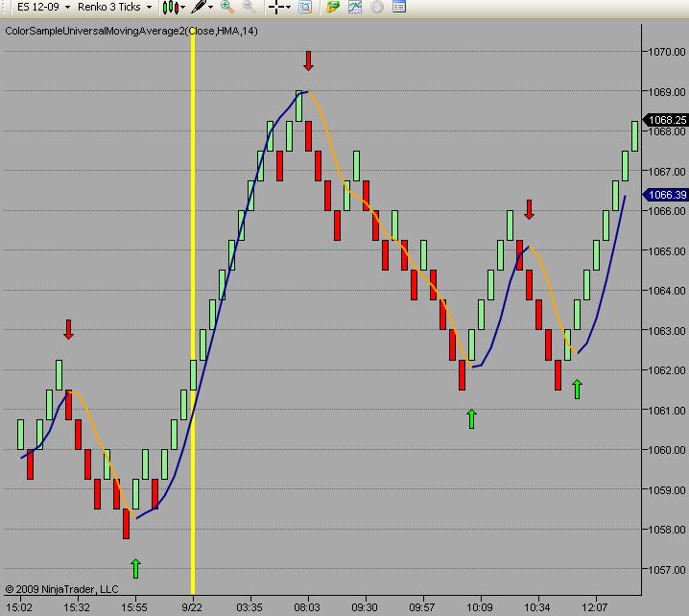Select the green up arrow above 10:09
Viewport: 689px width, 616px height.
coord(471,418)
